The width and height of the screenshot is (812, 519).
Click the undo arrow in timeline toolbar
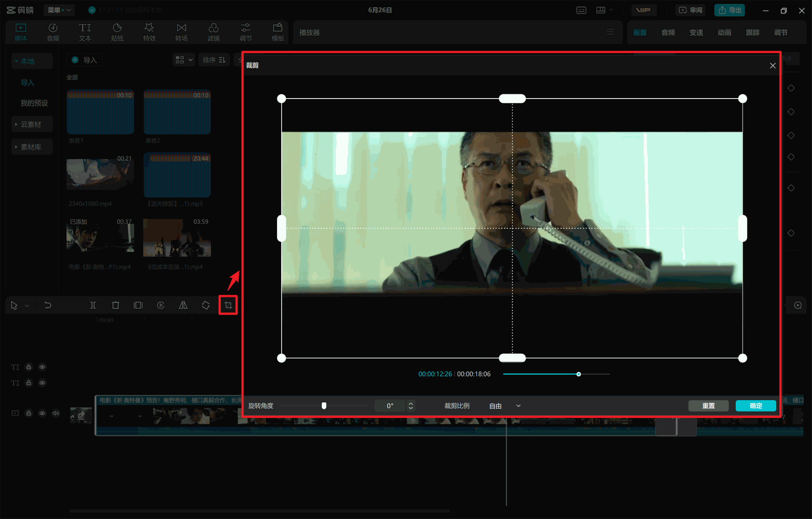(x=48, y=305)
